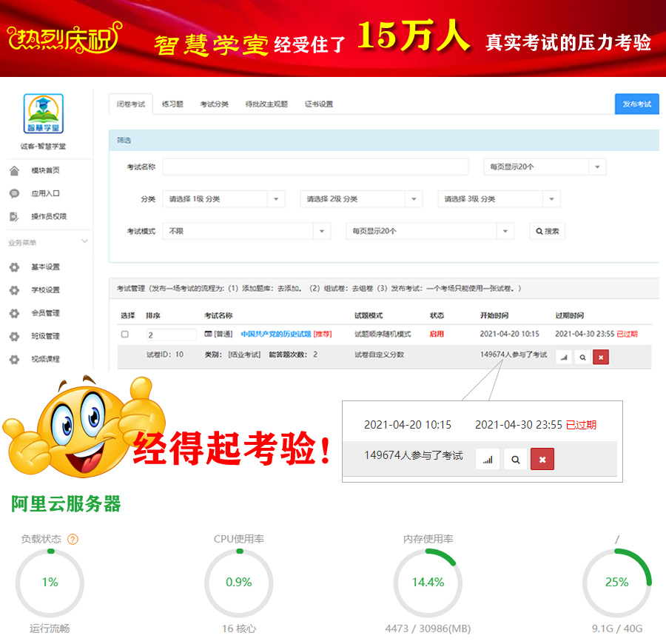Click the red 启用 status in the table
This screenshot has width=666, height=644.
[437, 334]
